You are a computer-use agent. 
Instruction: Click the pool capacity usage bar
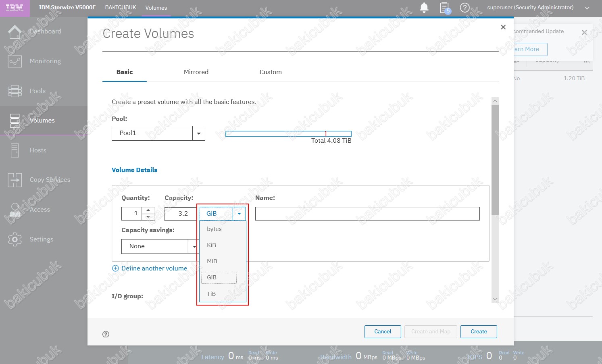point(288,134)
